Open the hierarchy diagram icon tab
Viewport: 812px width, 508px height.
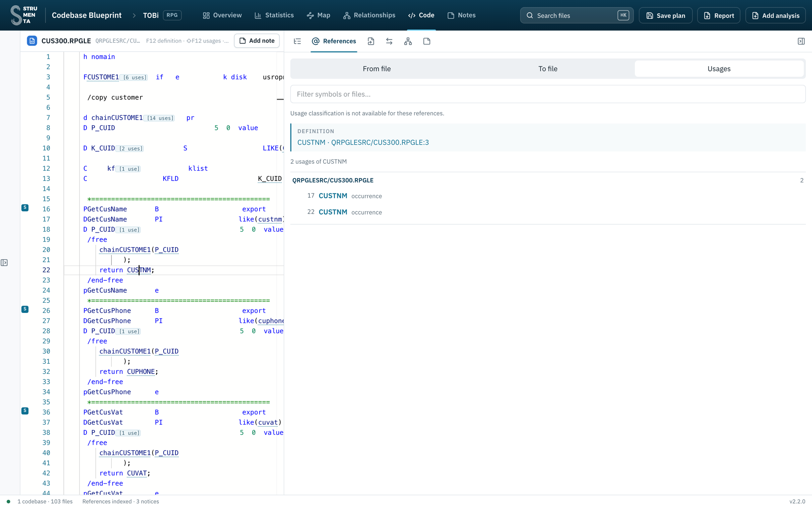tap(408, 41)
